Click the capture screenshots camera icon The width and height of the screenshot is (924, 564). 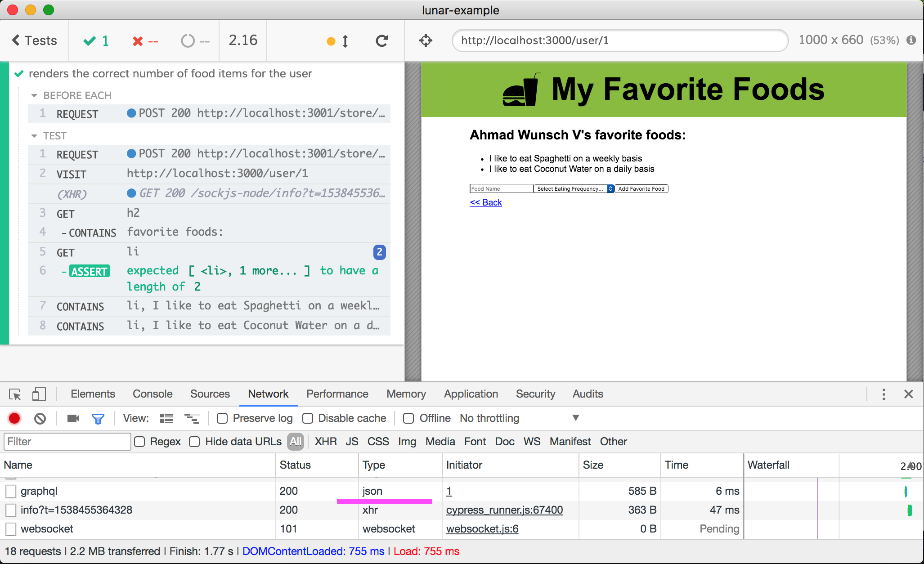[x=73, y=419]
